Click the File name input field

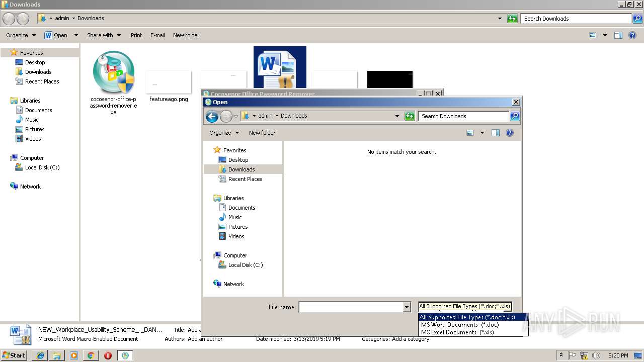pos(351,307)
